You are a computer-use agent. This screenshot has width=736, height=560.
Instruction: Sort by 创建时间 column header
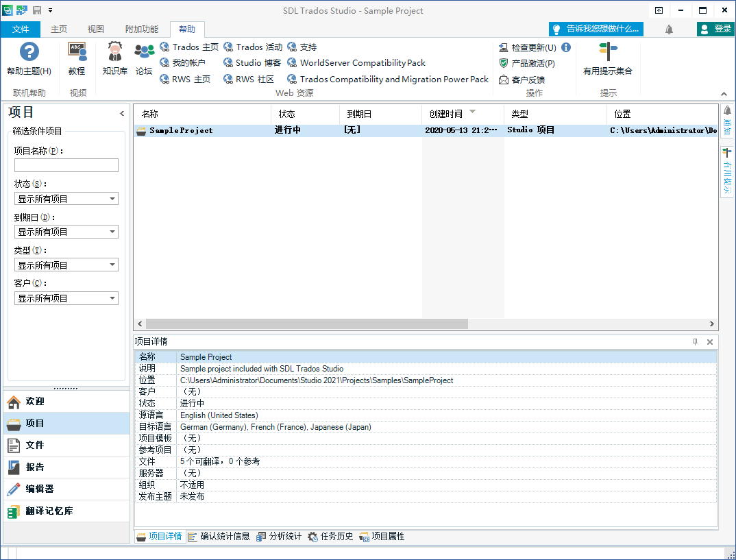coord(463,114)
